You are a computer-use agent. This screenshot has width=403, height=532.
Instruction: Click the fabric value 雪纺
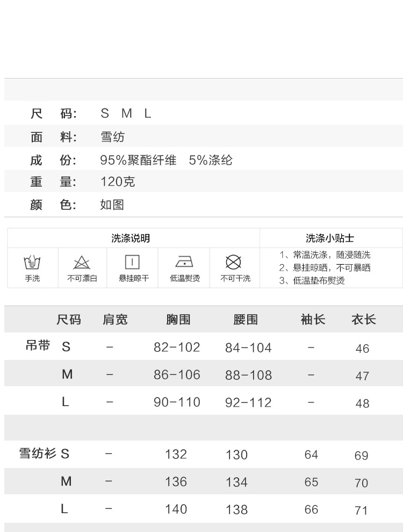112,137
